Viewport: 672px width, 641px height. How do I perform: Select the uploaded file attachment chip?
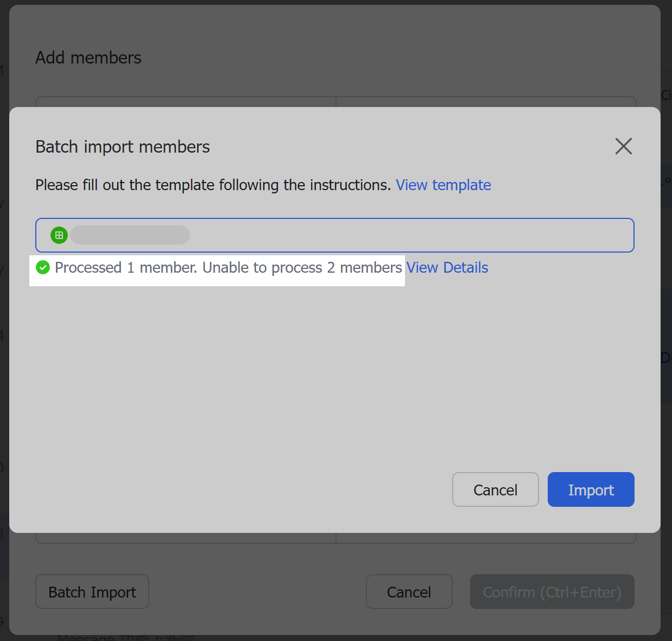tap(130, 235)
